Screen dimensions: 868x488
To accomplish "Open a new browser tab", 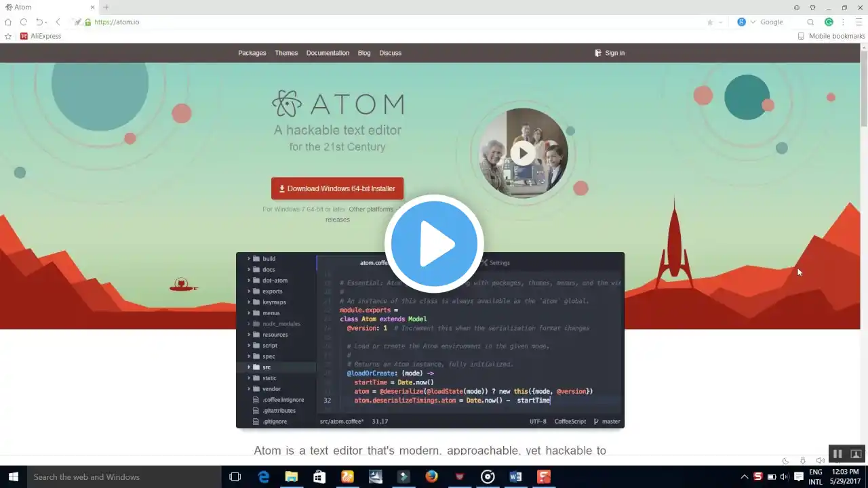I will click(106, 7).
